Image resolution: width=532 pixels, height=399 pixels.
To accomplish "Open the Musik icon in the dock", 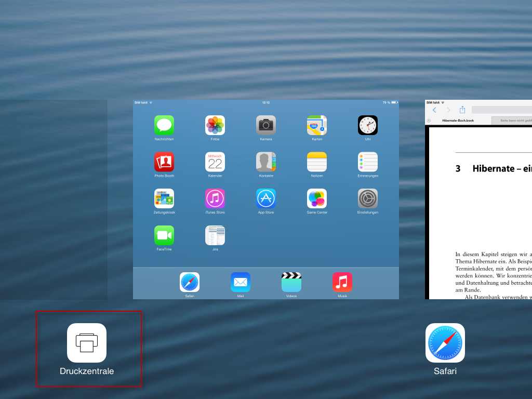I will pos(342,282).
